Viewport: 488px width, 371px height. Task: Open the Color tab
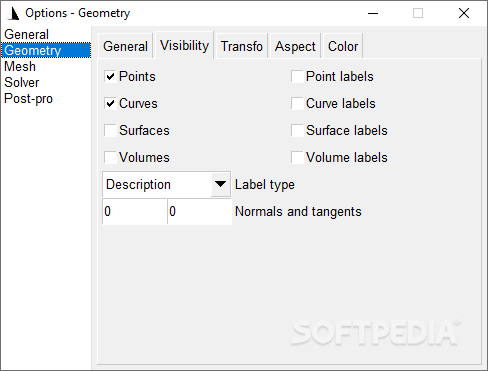[x=343, y=46]
